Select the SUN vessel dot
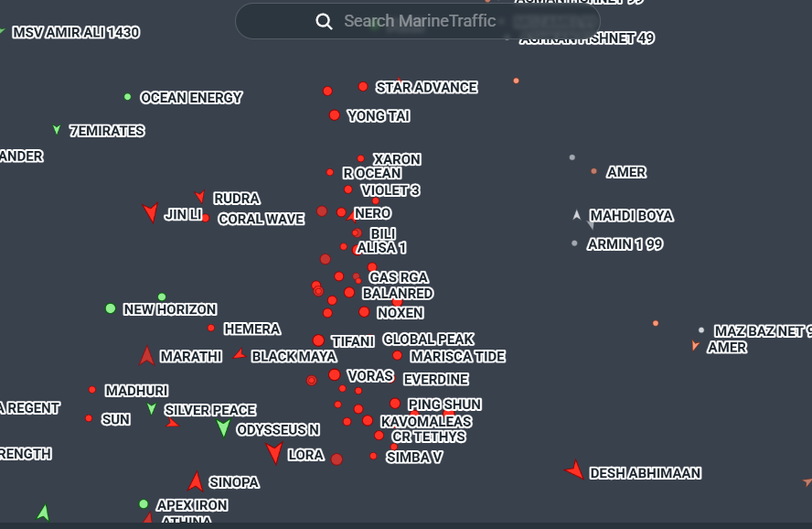Screen dimensions: 812x529 click(89, 418)
